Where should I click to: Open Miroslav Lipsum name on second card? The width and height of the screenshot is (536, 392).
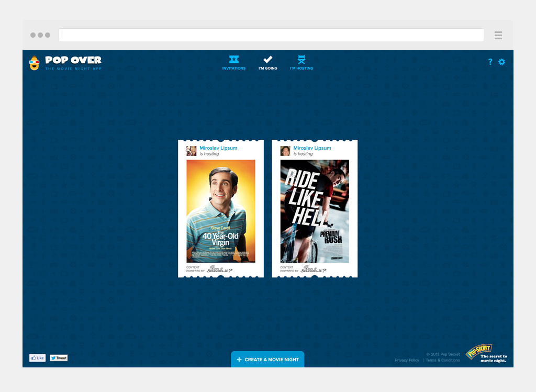312,148
